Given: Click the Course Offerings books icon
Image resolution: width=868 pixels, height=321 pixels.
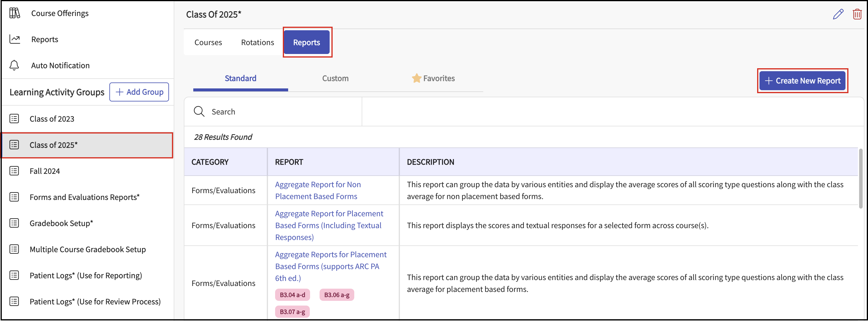Looking at the screenshot, I should [15, 13].
